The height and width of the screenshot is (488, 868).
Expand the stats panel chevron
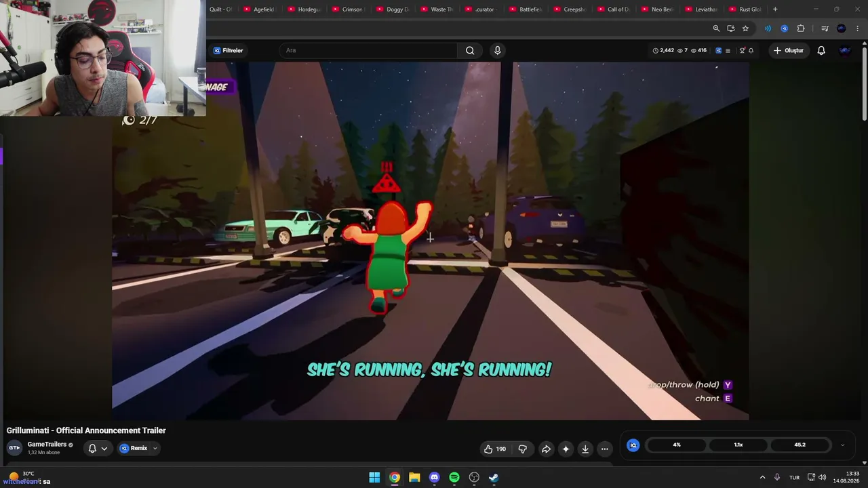coord(842,445)
